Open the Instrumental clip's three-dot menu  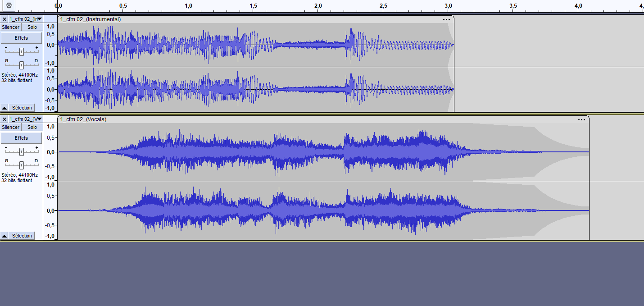click(446, 19)
